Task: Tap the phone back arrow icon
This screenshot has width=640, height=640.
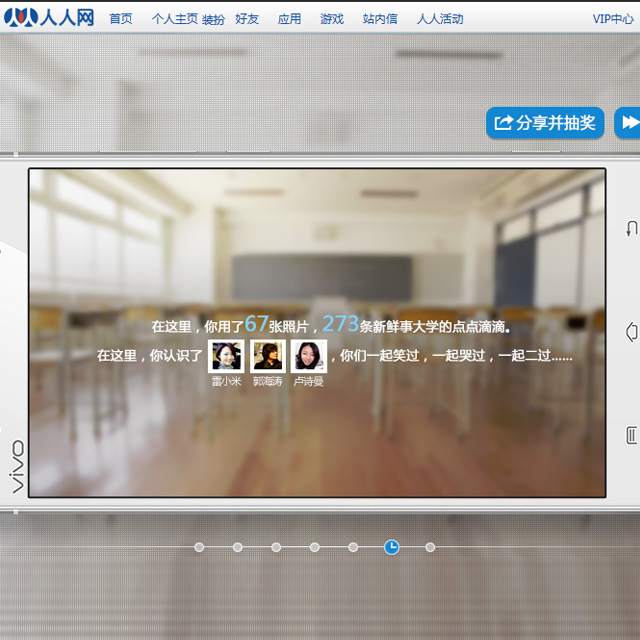Action: 632,229
